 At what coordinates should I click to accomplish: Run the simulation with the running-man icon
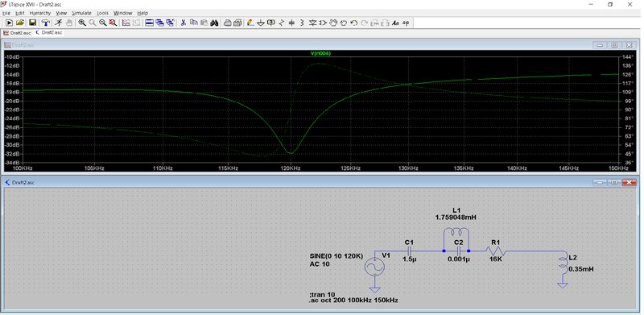[x=59, y=23]
